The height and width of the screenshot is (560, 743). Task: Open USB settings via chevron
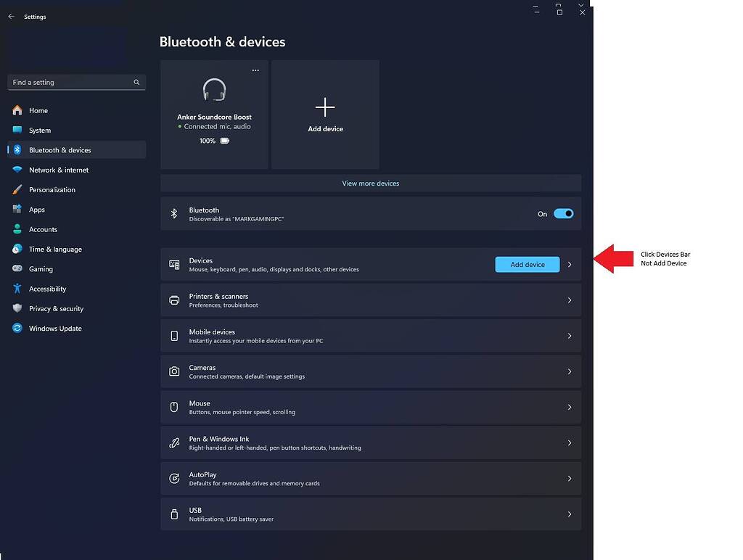click(570, 514)
